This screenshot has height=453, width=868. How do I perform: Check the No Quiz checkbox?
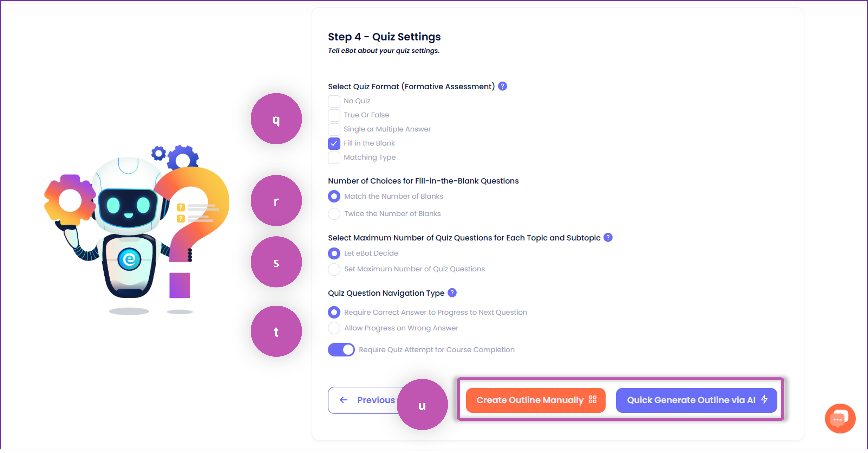(x=334, y=101)
